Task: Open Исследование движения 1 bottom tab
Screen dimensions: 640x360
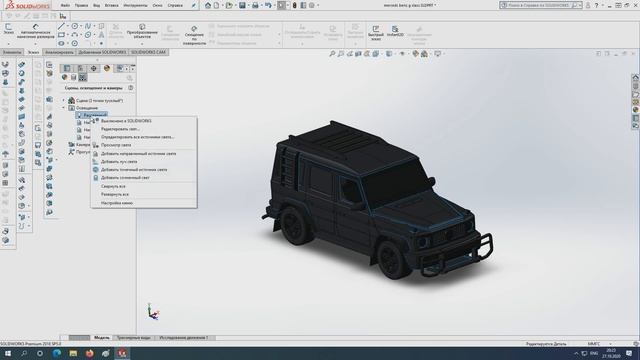Action: coord(184,338)
